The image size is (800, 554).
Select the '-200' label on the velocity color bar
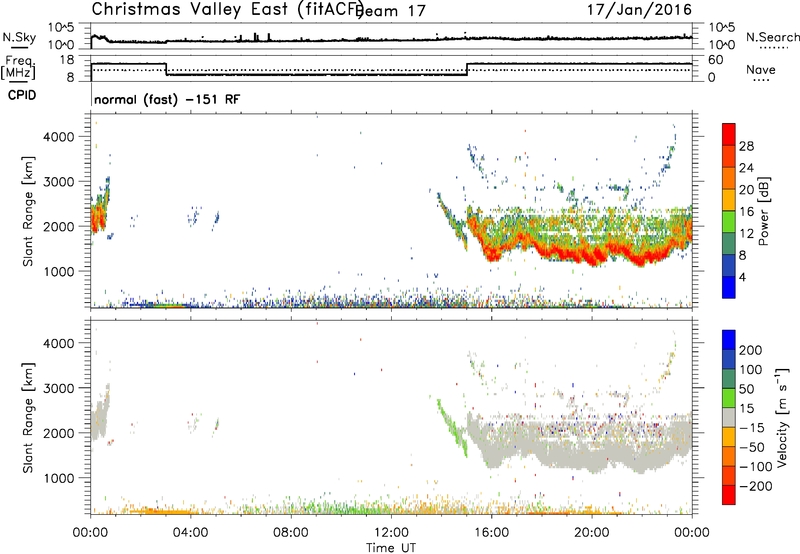[756, 486]
